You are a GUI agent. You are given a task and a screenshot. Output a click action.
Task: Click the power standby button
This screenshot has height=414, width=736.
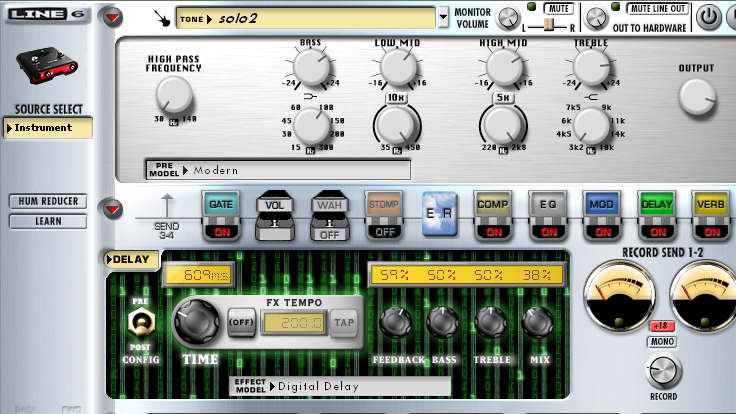[708, 17]
